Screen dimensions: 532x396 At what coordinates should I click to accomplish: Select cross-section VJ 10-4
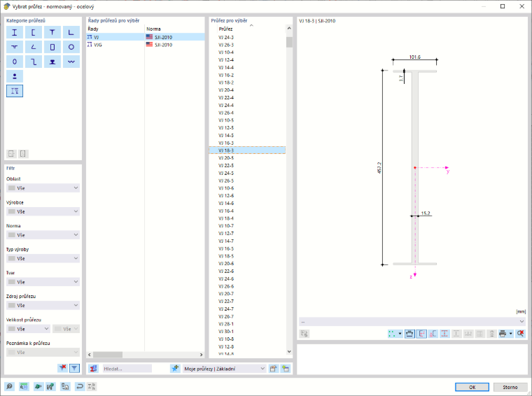click(x=247, y=52)
